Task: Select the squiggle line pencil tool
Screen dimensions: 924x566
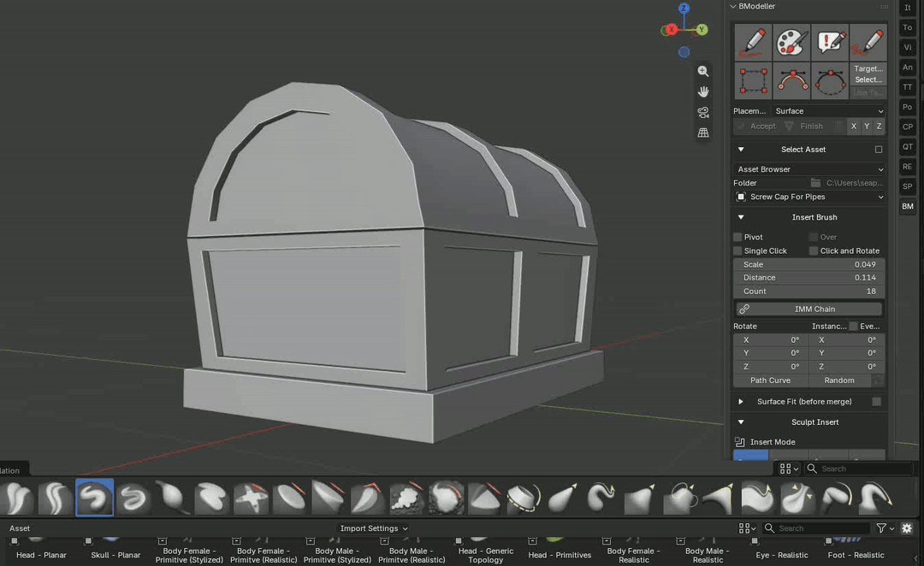Action: (x=868, y=43)
